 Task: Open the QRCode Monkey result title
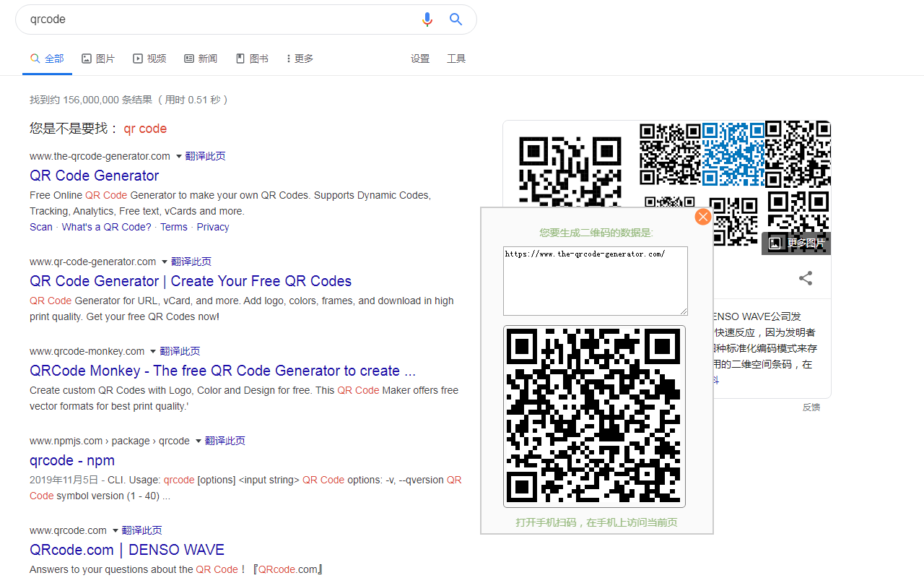tap(222, 371)
